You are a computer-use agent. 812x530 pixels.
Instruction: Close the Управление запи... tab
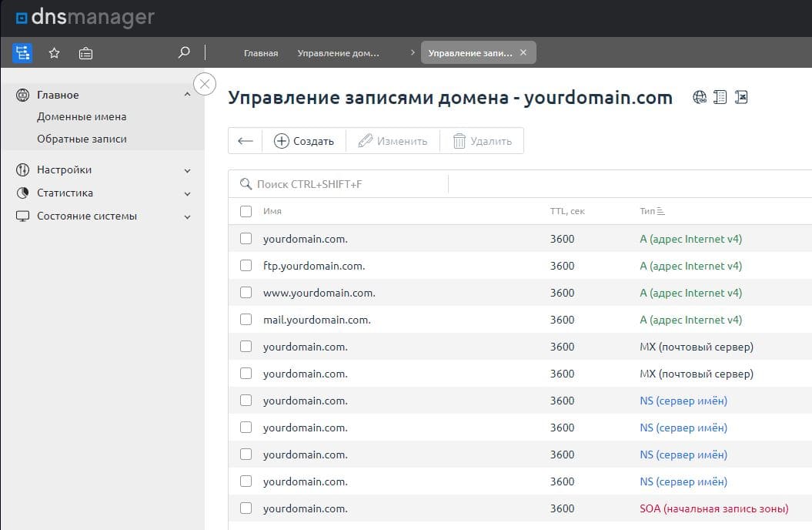pyautogui.click(x=523, y=52)
